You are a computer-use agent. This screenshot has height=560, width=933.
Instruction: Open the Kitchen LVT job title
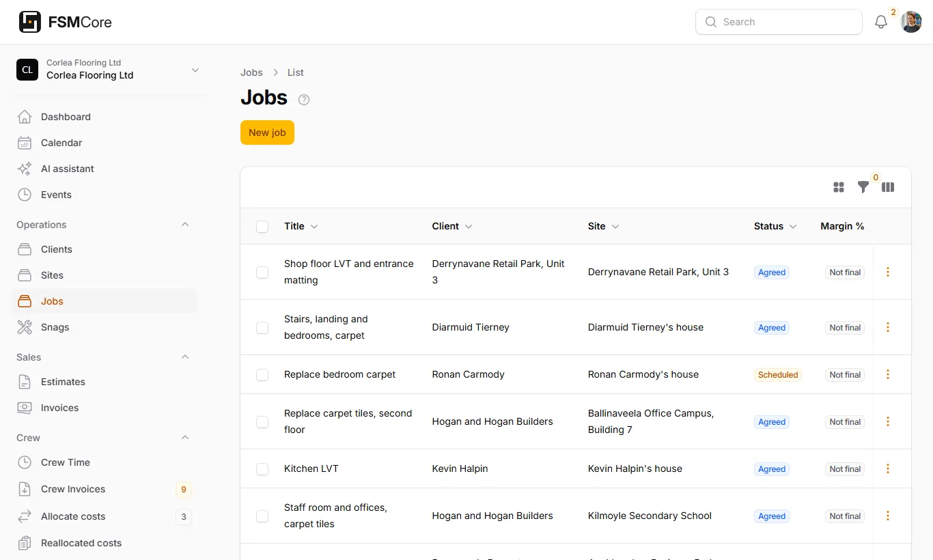(x=311, y=468)
